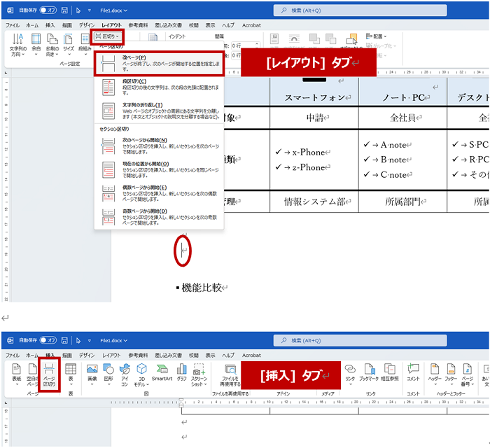Click the search box above the Insert ribbon
Image resolution: width=490 pixels, height=448 pixels.
[x=371, y=340]
